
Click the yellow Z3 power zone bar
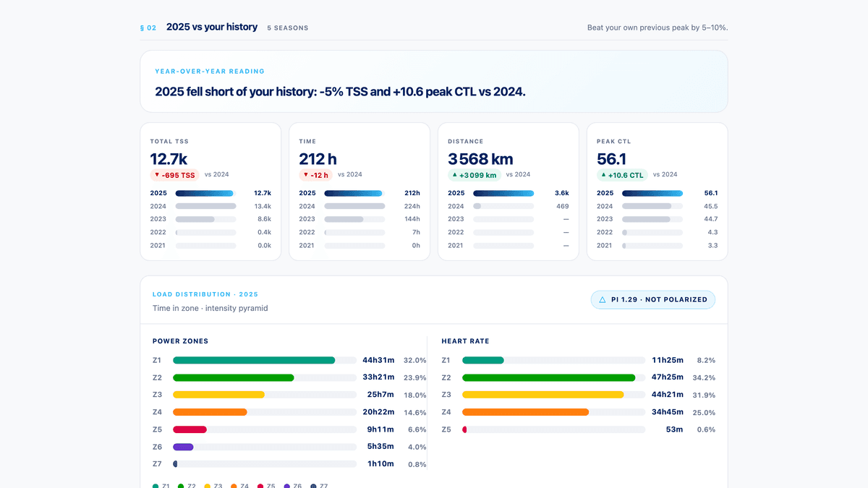(218, 395)
